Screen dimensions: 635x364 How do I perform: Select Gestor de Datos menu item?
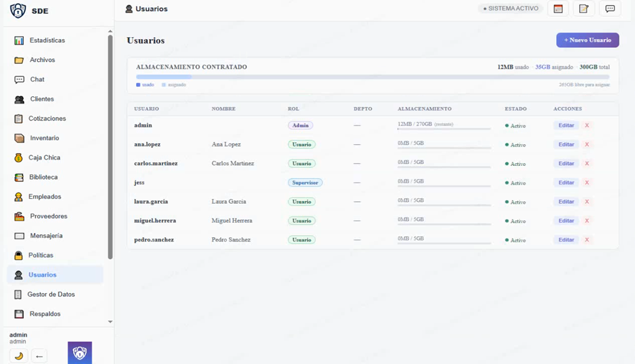tap(50, 294)
